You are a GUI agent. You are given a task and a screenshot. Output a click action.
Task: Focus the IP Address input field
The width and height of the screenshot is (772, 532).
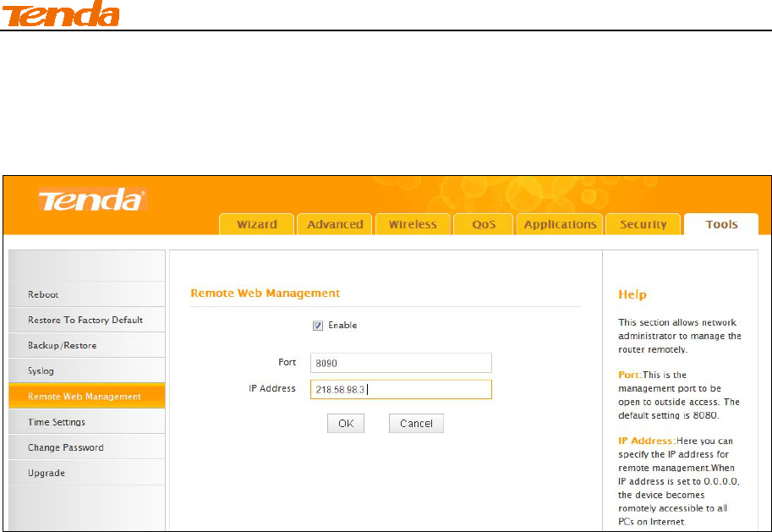(x=401, y=389)
